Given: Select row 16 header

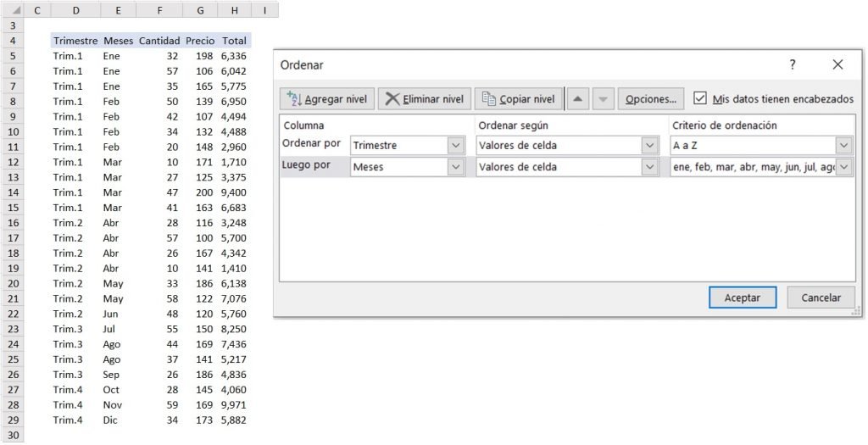Looking at the screenshot, I should 14,222.
